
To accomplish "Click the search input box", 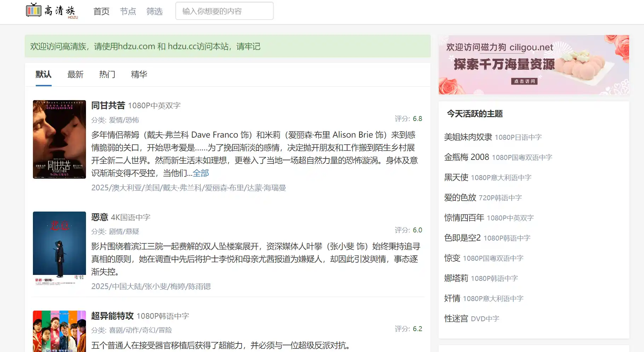I will tap(224, 11).
